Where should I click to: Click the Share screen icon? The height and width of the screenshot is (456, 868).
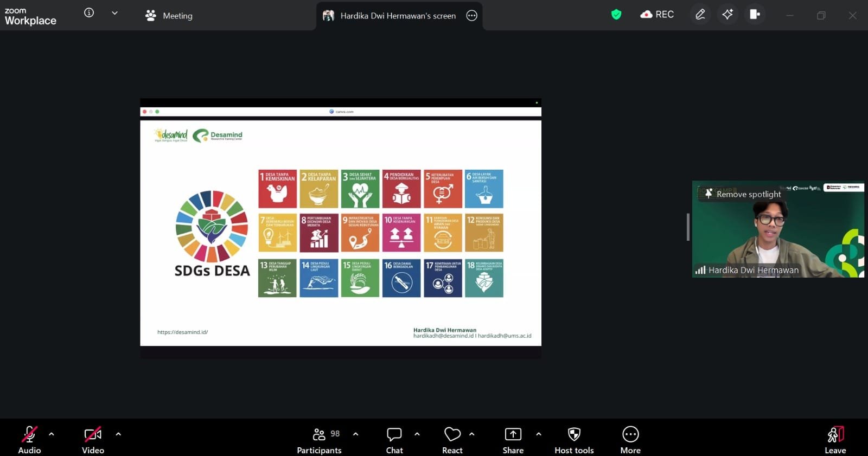click(513, 434)
